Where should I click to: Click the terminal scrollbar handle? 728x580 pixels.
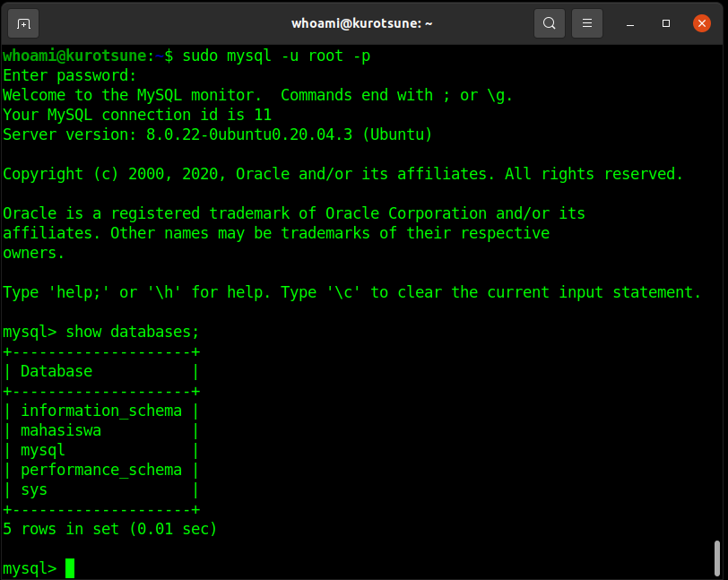[717, 558]
